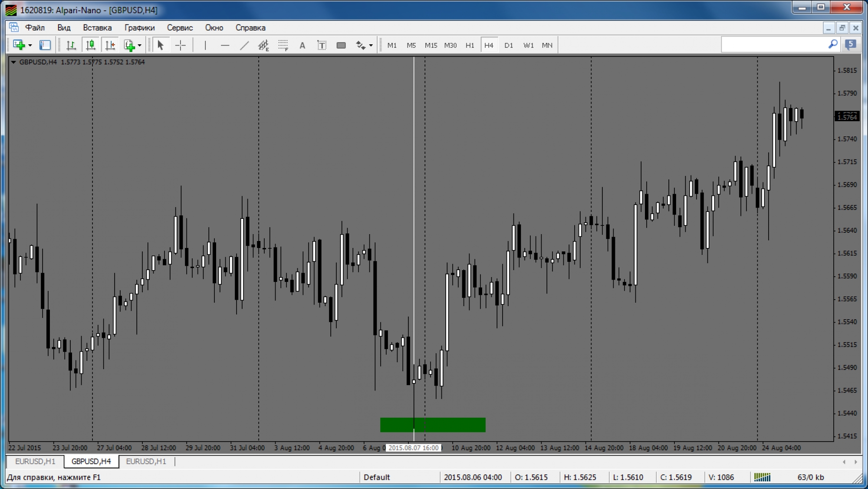
Task: Draw a horizontal line on chart
Action: (x=225, y=45)
